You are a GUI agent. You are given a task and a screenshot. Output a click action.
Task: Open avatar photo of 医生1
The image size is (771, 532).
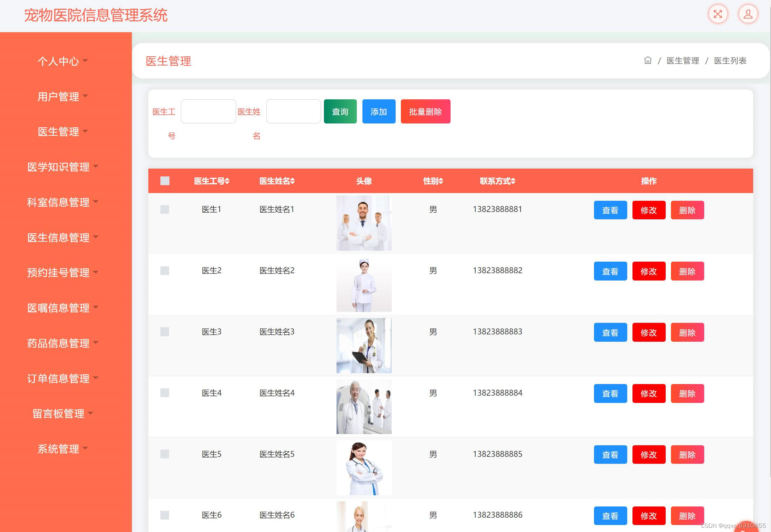[x=364, y=223]
